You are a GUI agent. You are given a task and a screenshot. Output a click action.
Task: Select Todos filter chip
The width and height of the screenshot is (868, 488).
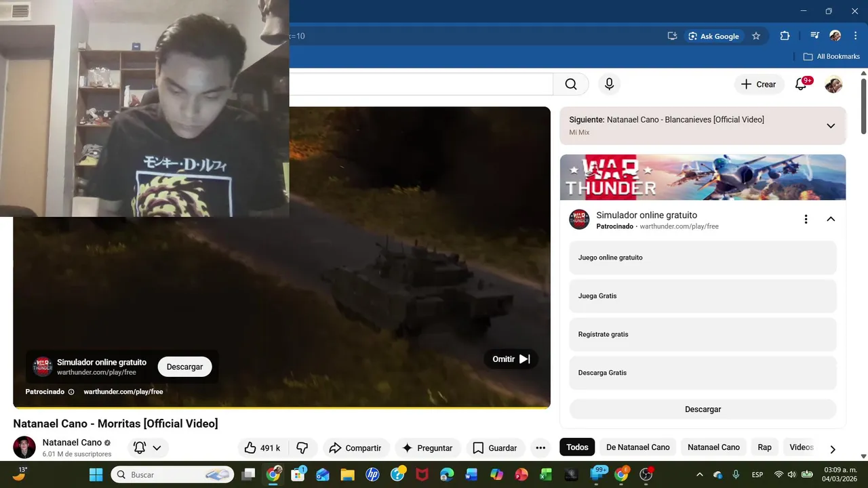click(577, 447)
